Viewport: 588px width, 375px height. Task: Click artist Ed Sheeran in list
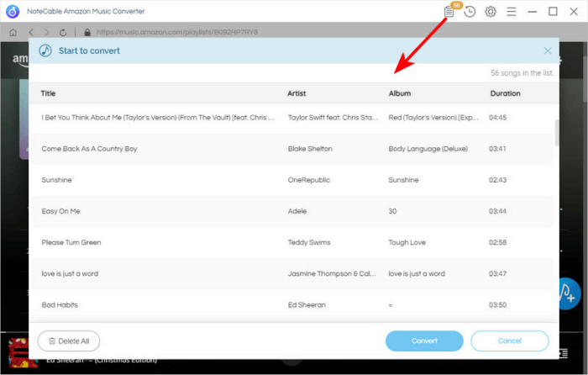pos(307,305)
